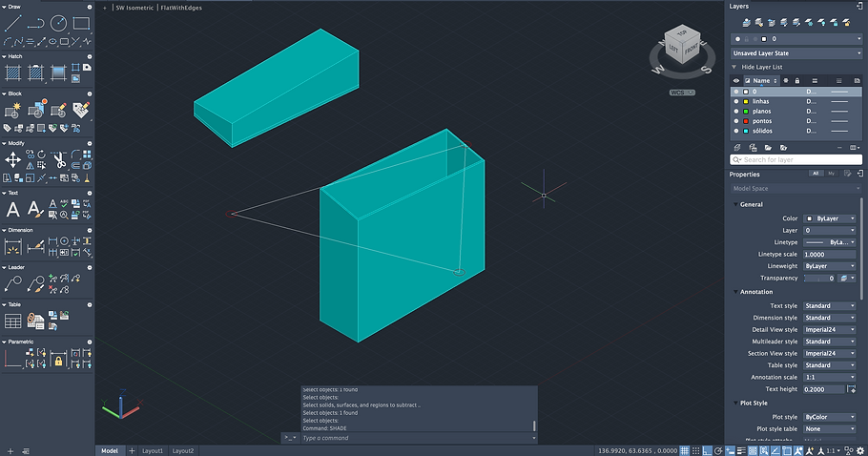Viewport: 868px width, 456px height.
Task: Open the Text Style editor icon
Action: pos(35,210)
